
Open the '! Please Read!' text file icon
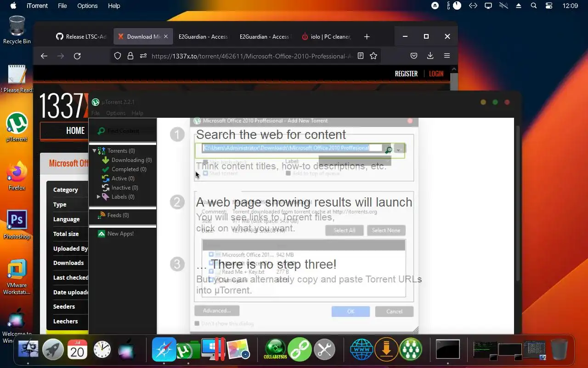pos(17,78)
